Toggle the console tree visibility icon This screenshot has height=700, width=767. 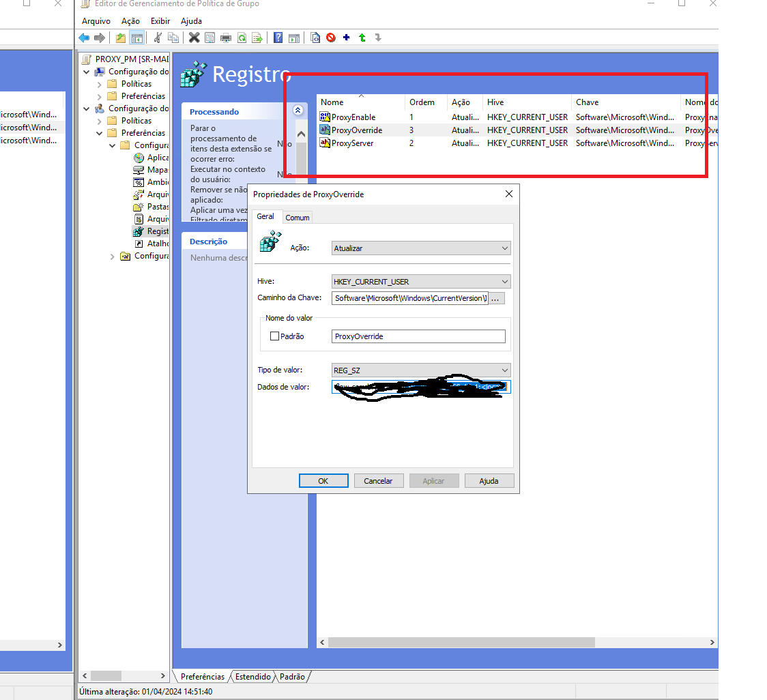(137, 38)
